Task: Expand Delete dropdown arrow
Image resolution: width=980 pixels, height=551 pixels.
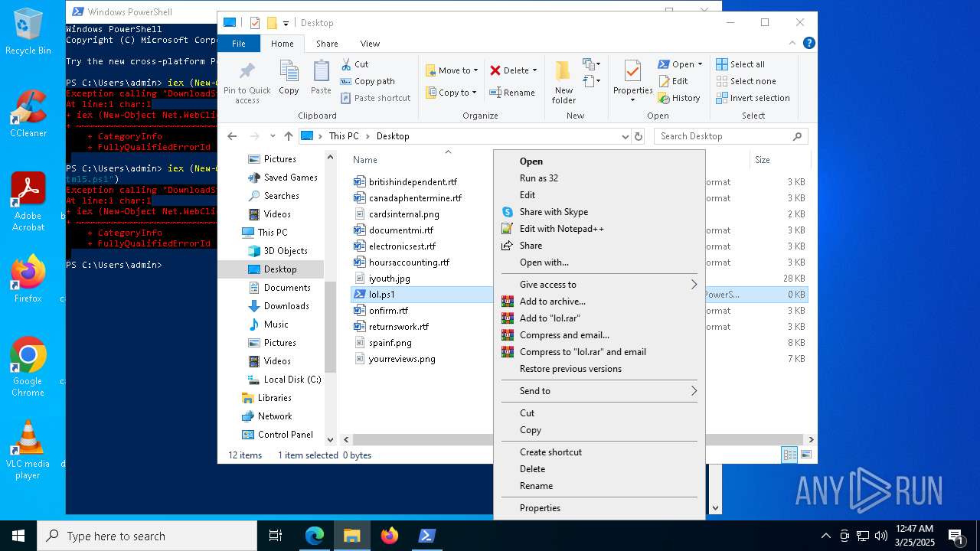Action: [x=534, y=70]
